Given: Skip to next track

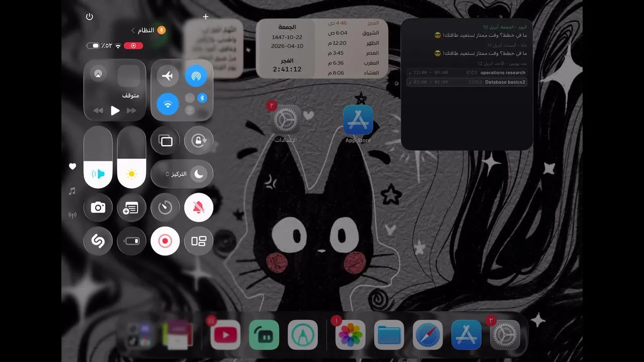Looking at the screenshot, I should coord(131,111).
